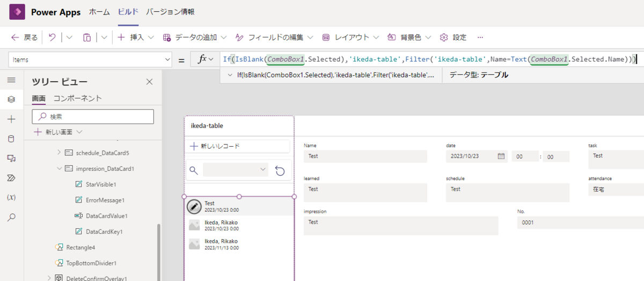Select DataCardKey1 in tree
Viewport: 644px width, 281px height.
[x=104, y=232]
